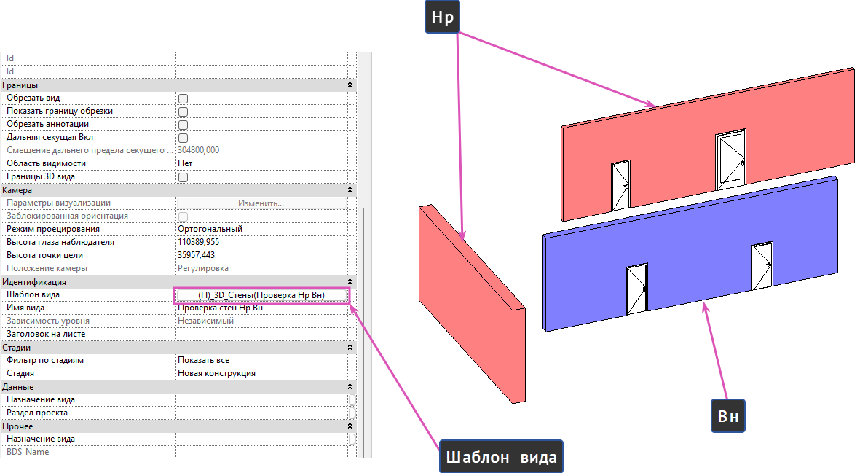Click the Область видимости parameter label
This screenshot has width=868, height=473.
(x=46, y=163)
